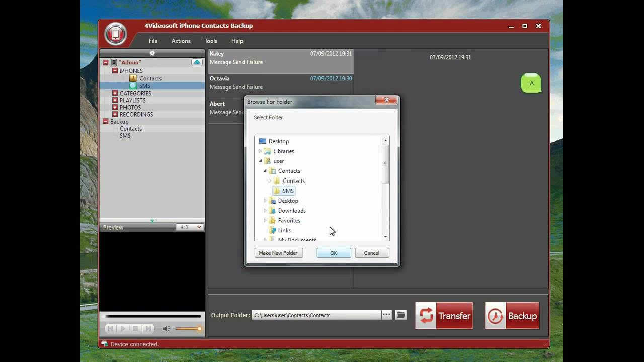Collapse the IPHONES tree node
Viewport: 644px width, 362px height.
pyautogui.click(x=115, y=71)
